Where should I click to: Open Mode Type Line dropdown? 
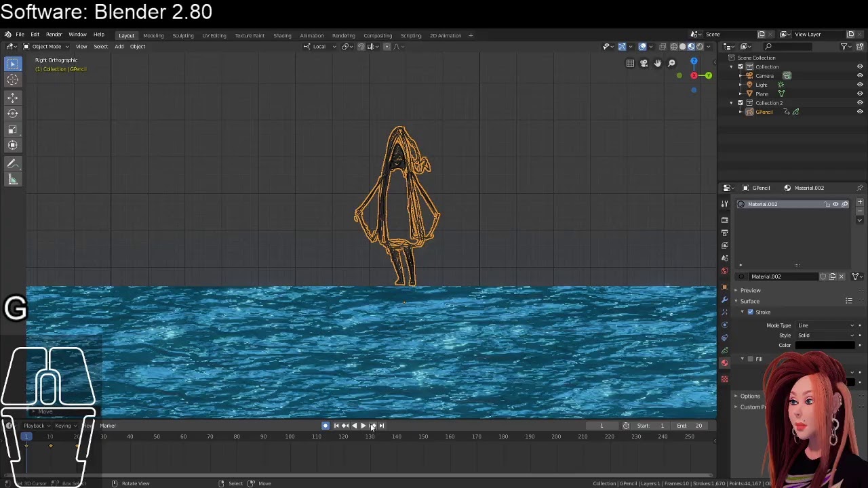click(826, 325)
